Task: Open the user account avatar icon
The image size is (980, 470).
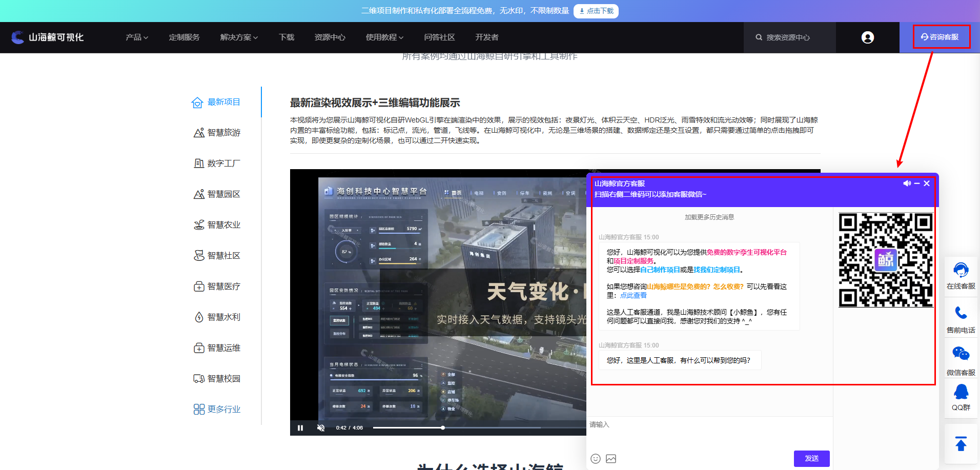Action: tap(868, 37)
